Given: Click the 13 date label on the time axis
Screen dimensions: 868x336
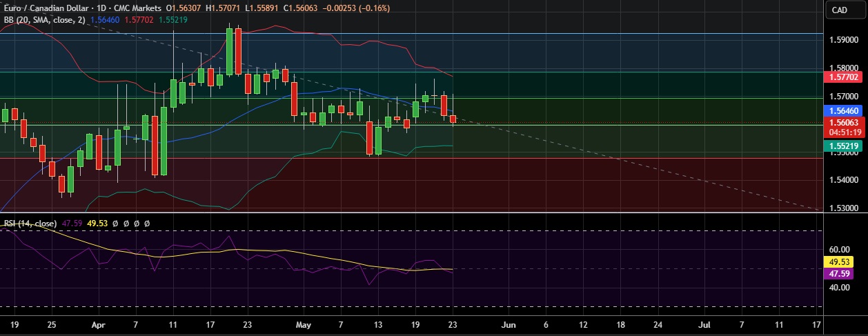Looking at the screenshot, I should [378, 324].
